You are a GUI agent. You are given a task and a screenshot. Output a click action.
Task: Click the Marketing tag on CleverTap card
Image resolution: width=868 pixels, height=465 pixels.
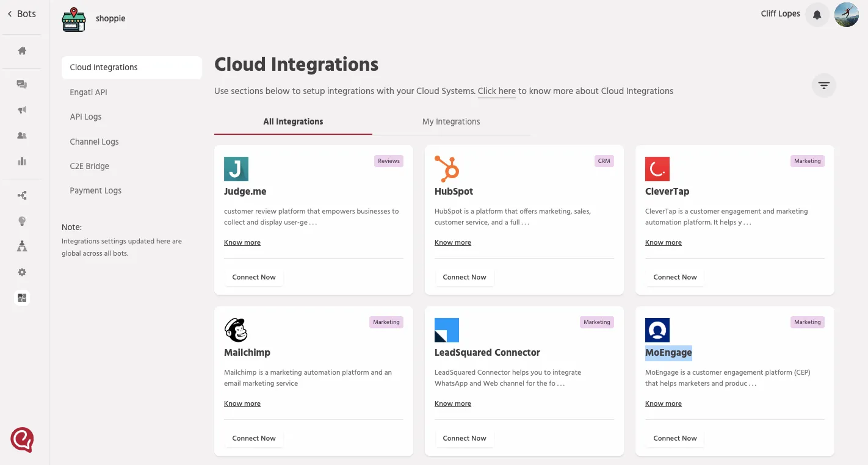click(x=808, y=161)
